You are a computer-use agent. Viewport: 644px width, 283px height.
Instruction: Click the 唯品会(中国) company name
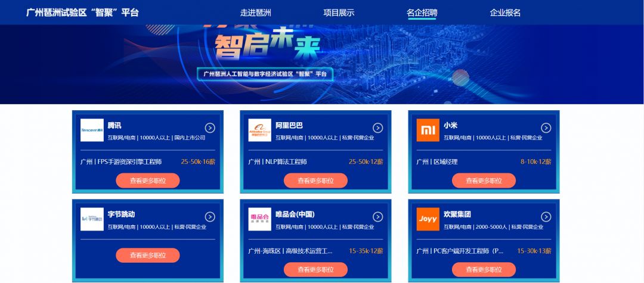(x=295, y=214)
